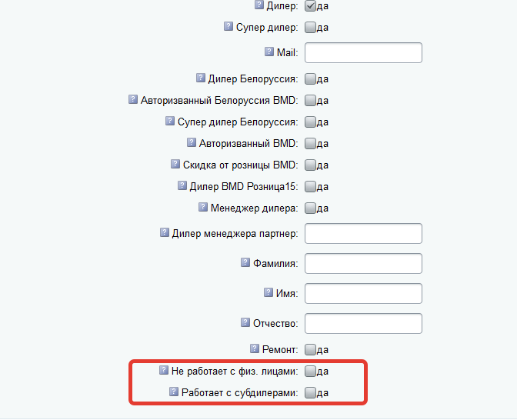517x420 pixels.
Task: Click help icon for Работает с субдилерами
Action: pyautogui.click(x=174, y=392)
